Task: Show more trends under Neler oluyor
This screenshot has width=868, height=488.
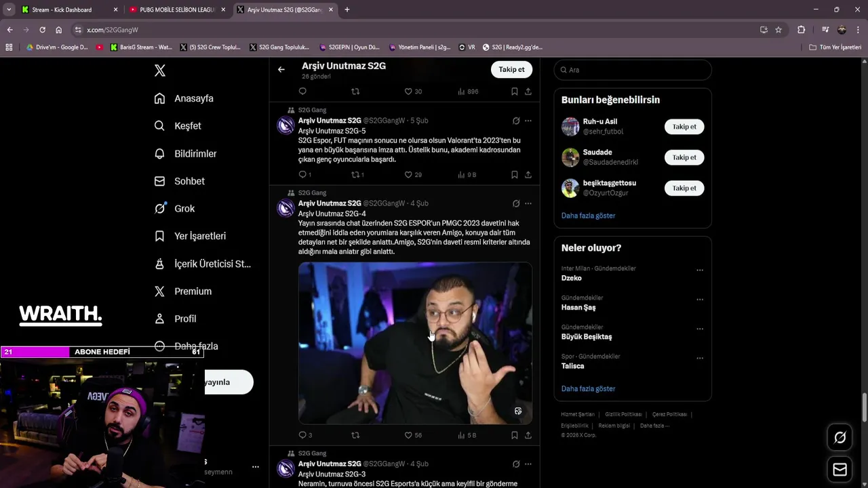Action: click(588, 389)
